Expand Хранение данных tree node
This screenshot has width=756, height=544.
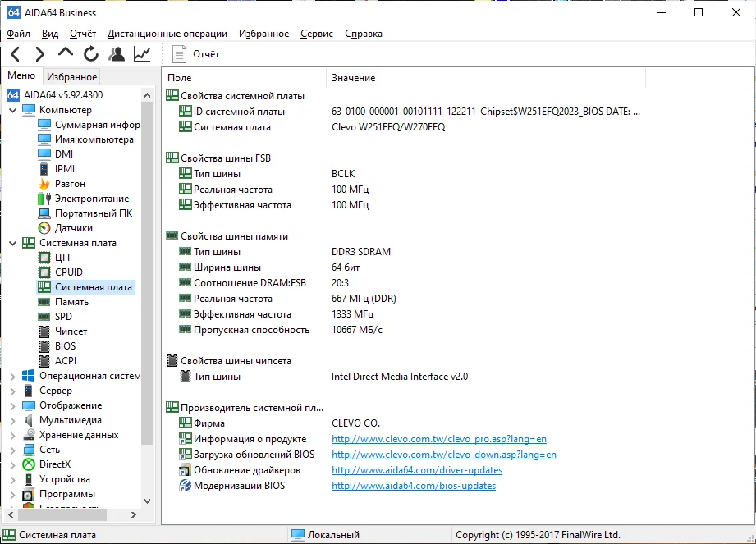[13, 436]
